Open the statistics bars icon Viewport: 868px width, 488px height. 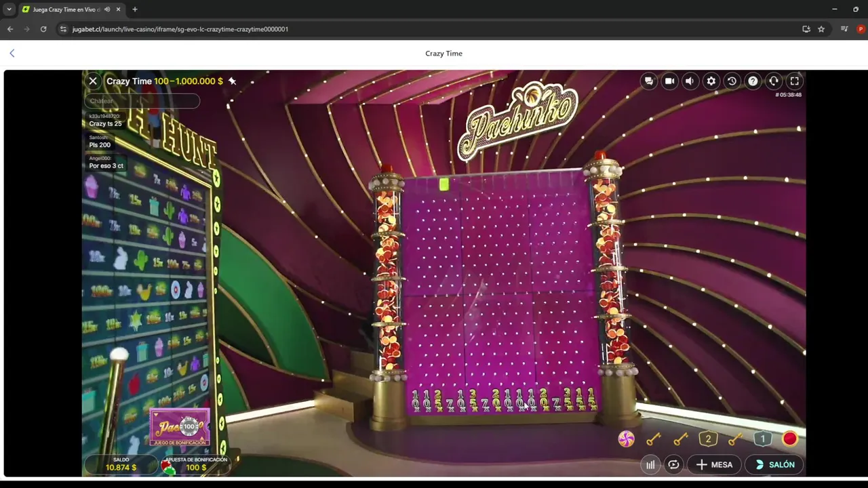point(650,464)
